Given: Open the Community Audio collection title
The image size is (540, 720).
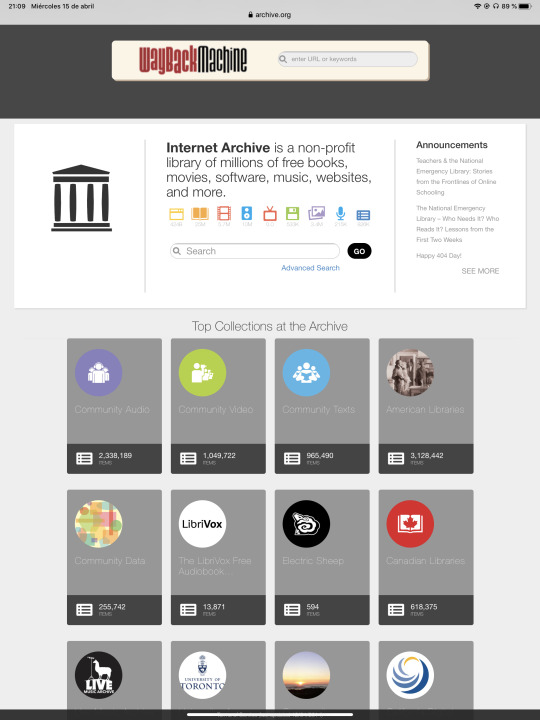Looking at the screenshot, I should [x=112, y=409].
